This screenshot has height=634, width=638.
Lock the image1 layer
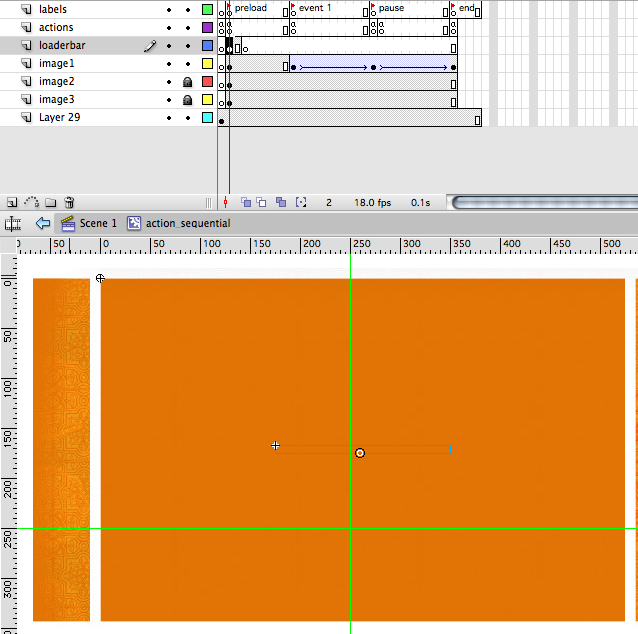point(188,64)
